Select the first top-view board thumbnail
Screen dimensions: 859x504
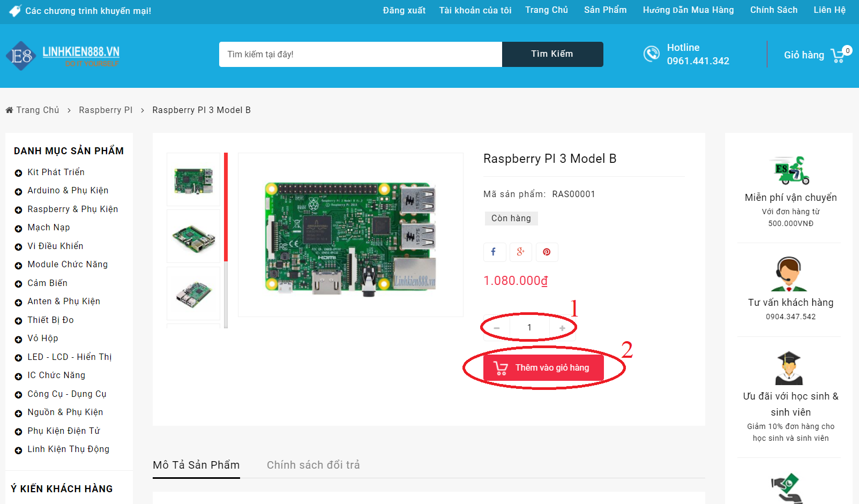pyautogui.click(x=193, y=179)
